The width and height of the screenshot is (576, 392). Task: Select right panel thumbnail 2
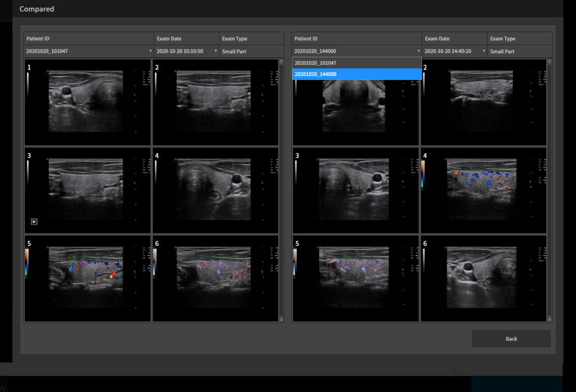tap(483, 102)
